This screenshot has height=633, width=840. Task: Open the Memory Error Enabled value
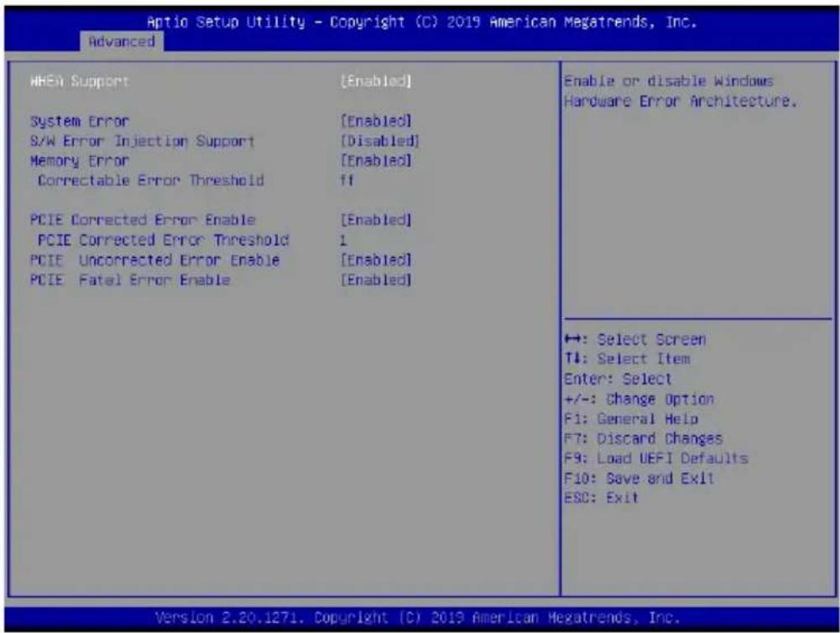[376, 161]
